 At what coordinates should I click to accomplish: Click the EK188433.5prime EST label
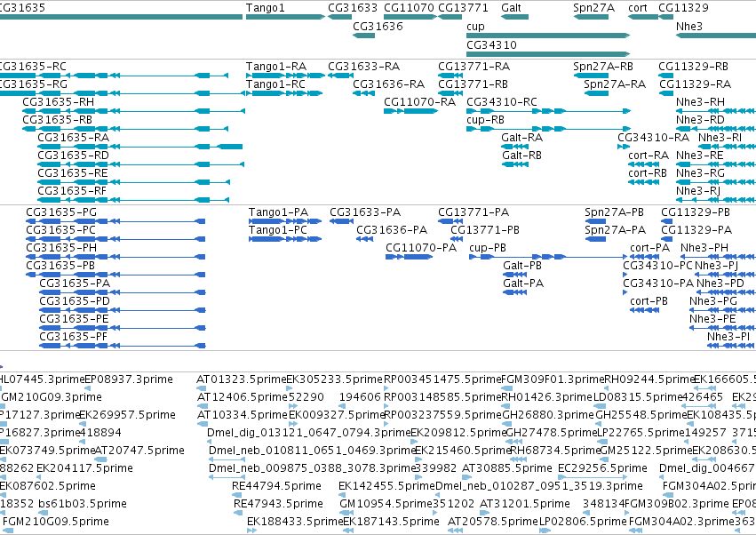click(295, 522)
